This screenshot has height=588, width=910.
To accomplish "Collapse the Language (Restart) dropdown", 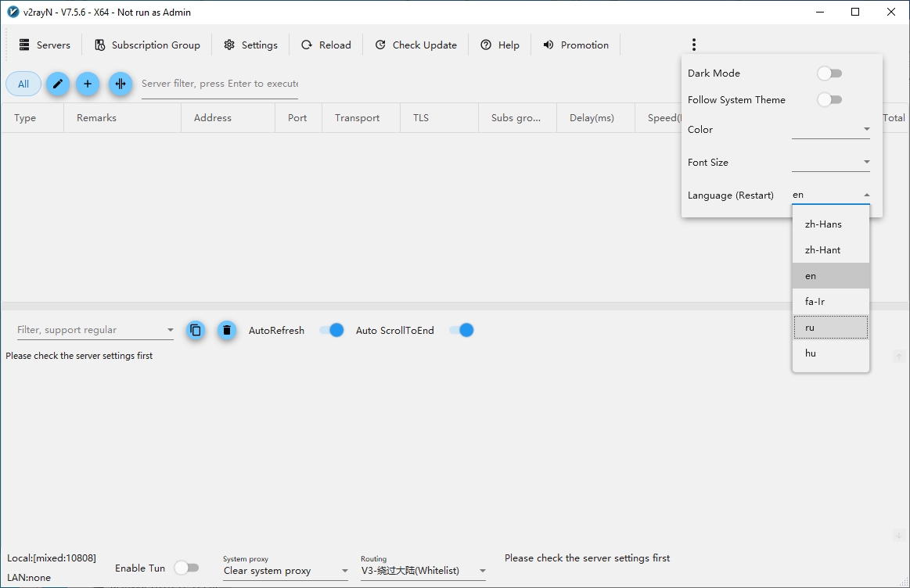I will tap(831, 195).
